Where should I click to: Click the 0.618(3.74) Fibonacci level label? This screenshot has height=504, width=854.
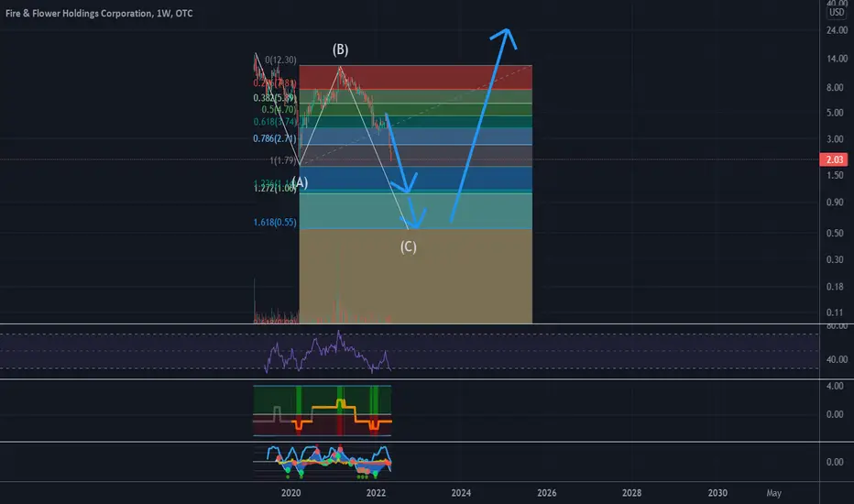[x=275, y=122]
